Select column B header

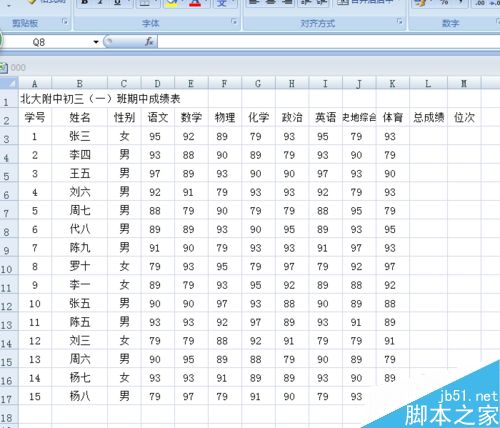[80, 83]
